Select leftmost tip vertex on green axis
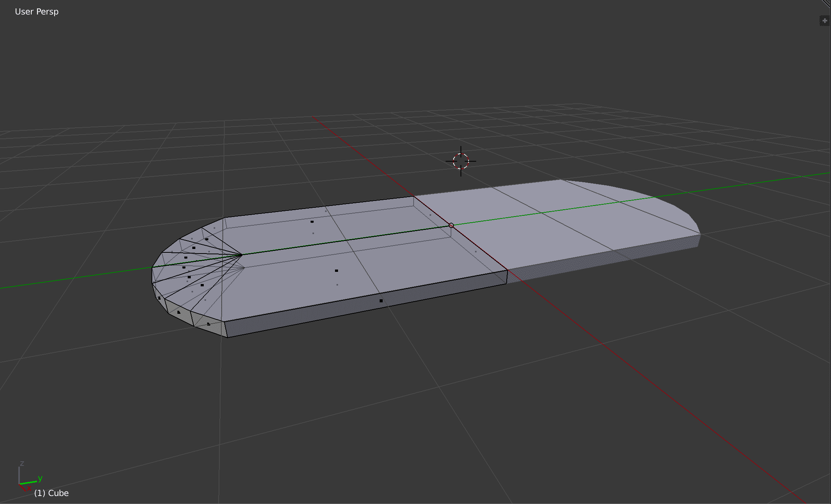This screenshot has height=504, width=831. point(152,267)
